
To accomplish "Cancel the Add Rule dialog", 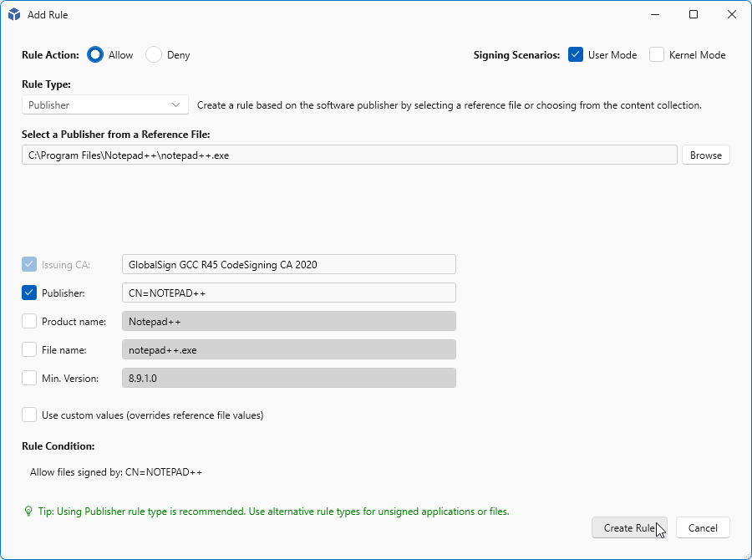I will [x=703, y=527].
